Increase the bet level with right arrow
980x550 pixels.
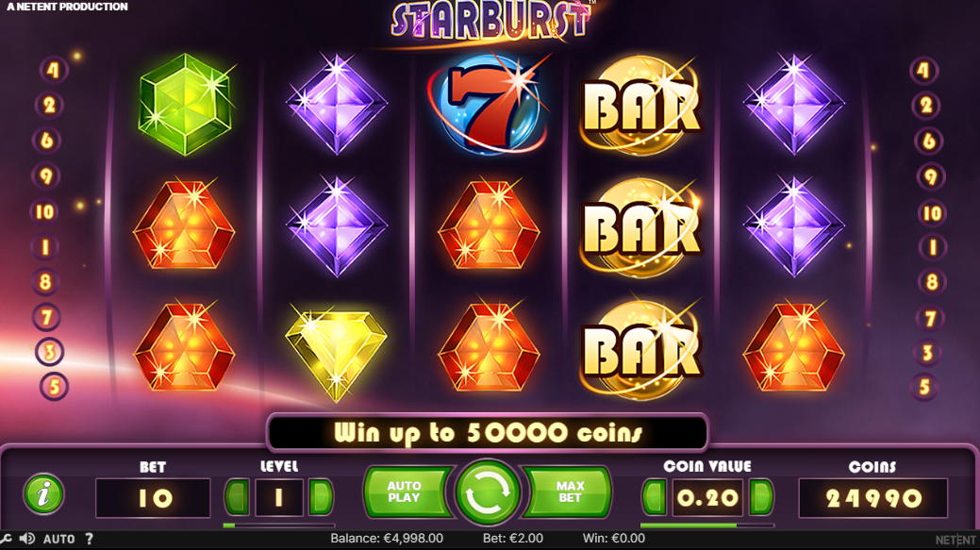click(321, 497)
